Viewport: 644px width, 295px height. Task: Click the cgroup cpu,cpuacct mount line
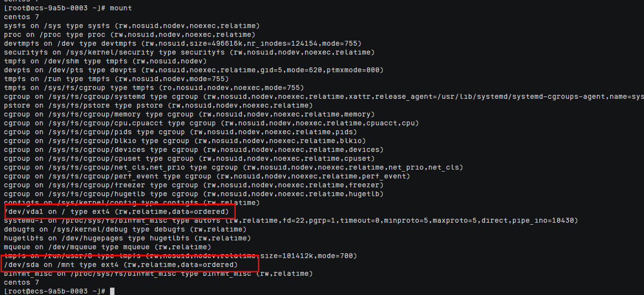click(x=211, y=123)
